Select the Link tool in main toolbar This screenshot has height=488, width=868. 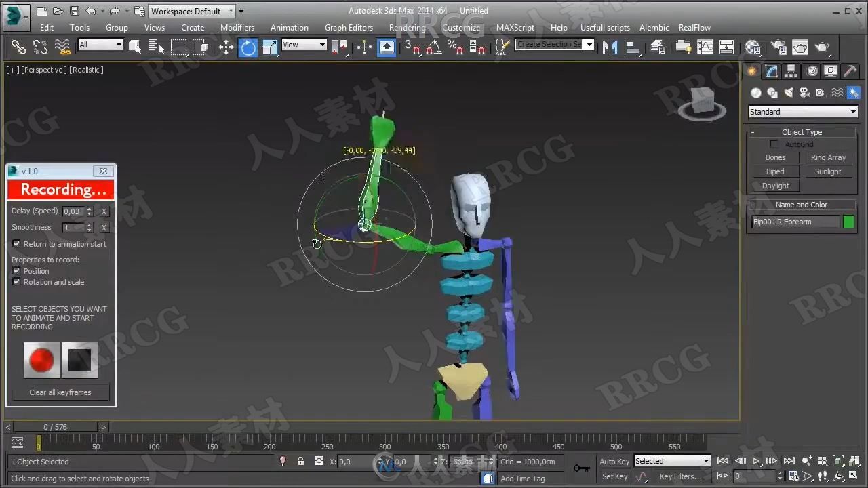[18, 47]
